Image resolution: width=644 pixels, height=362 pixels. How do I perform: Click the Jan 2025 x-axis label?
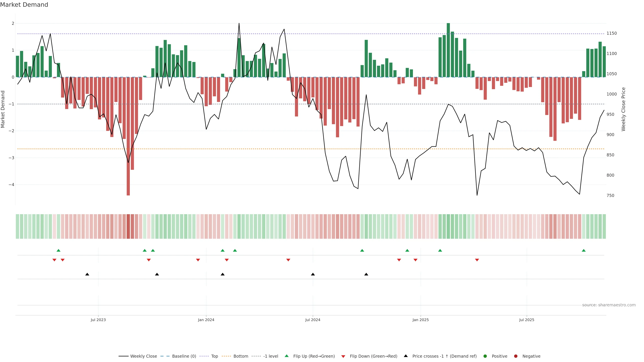point(420,320)
